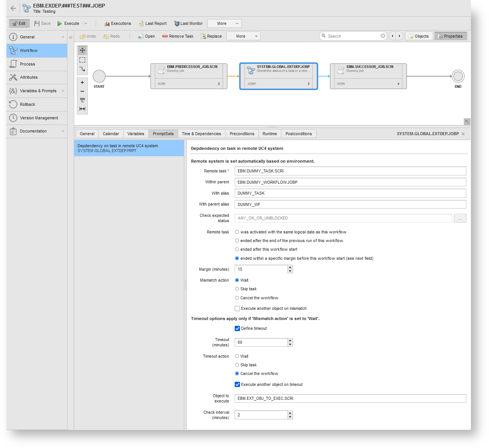Open Last Monitor icon
489x448 pixels.
176,23
